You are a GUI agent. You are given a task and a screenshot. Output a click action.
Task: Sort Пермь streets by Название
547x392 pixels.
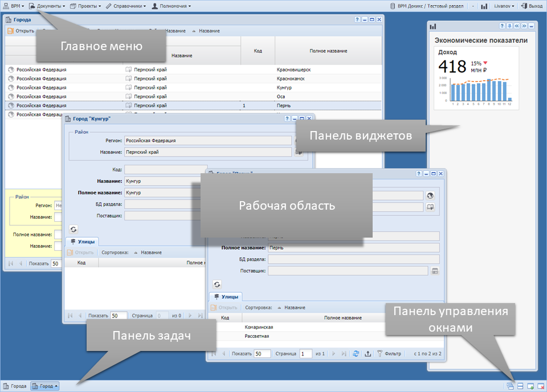click(291, 308)
